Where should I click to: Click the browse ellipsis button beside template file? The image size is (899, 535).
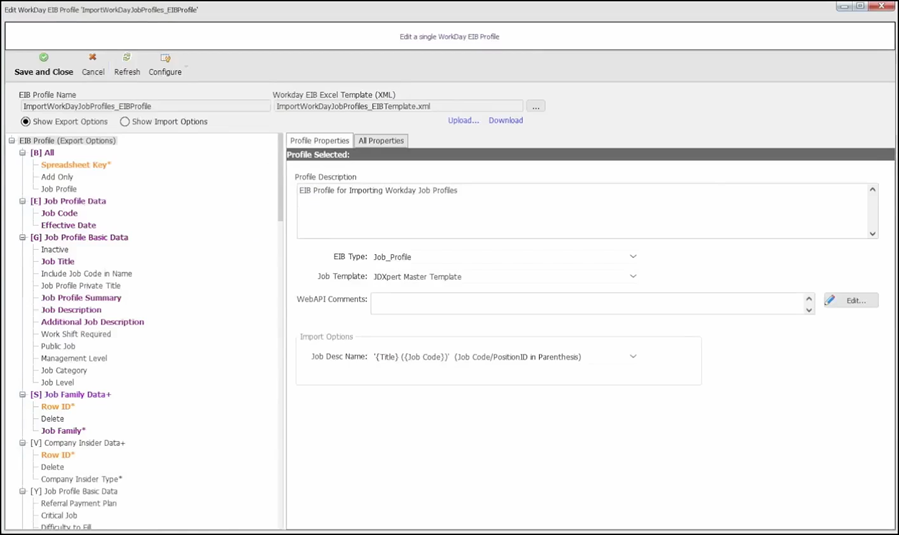(536, 106)
